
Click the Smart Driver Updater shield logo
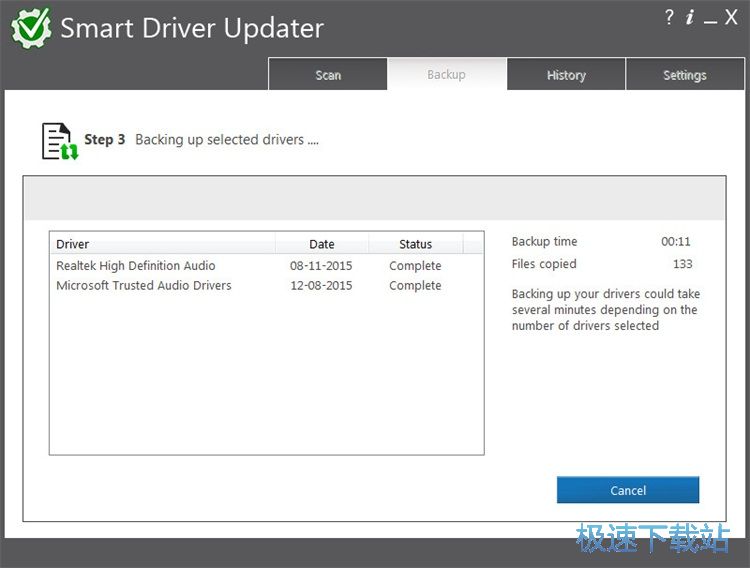[31, 28]
